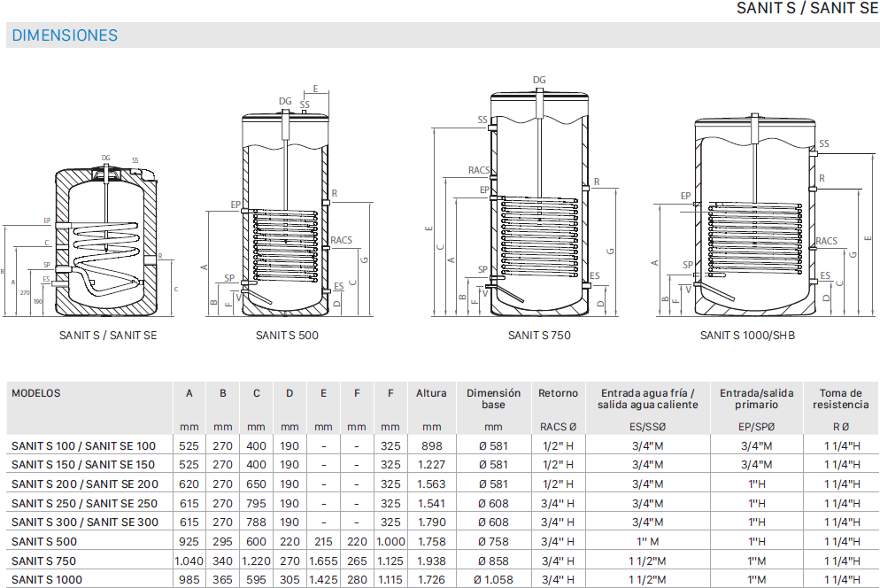The image size is (880, 588).
Task: Select the 'RACS Ø' sub-header
Action: pyautogui.click(x=558, y=427)
